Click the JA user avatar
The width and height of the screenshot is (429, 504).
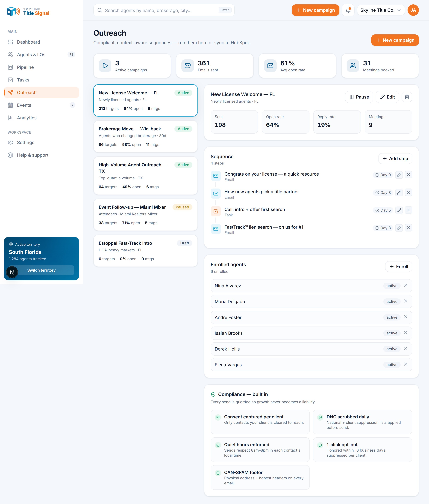coord(413,10)
